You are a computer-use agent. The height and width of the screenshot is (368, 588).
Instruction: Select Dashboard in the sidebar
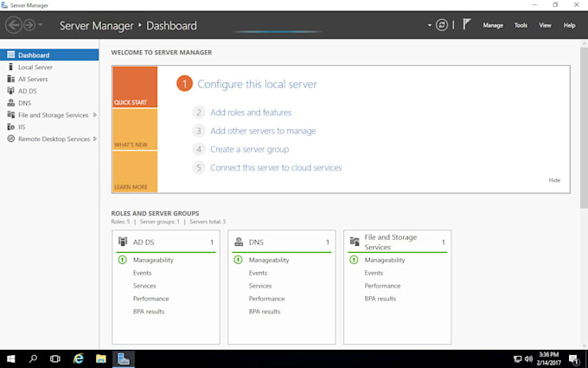[49, 55]
